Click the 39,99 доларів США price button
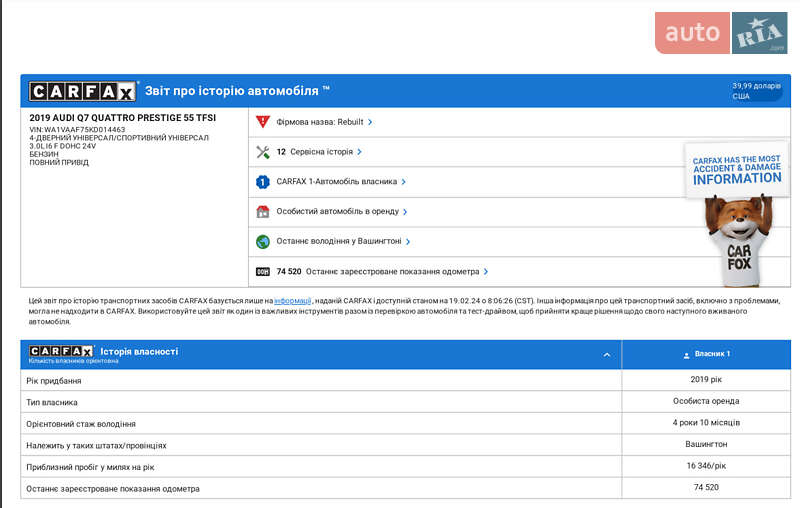The image size is (800, 508). pyautogui.click(x=757, y=91)
